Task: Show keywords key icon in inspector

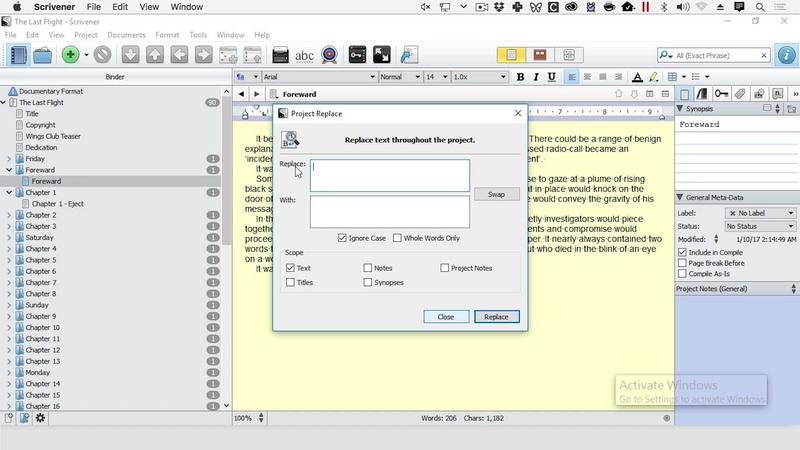Action: point(721,93)
